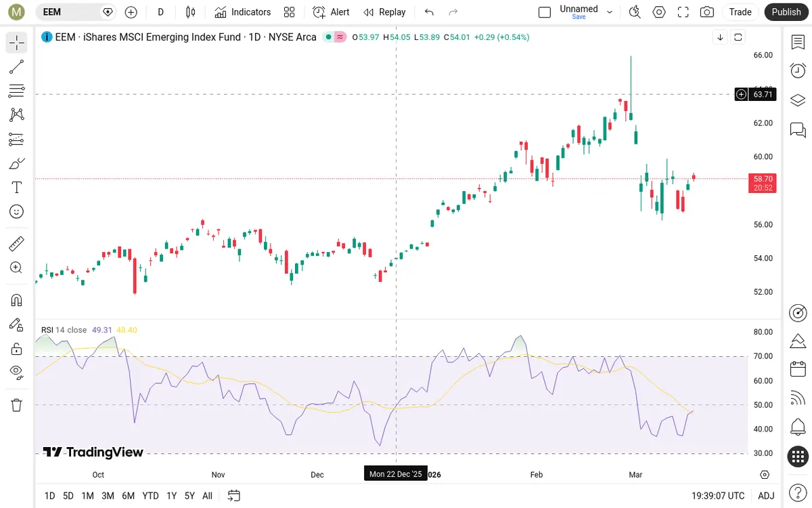Open the candlestick chart type menu

click(x=190, y=12)
